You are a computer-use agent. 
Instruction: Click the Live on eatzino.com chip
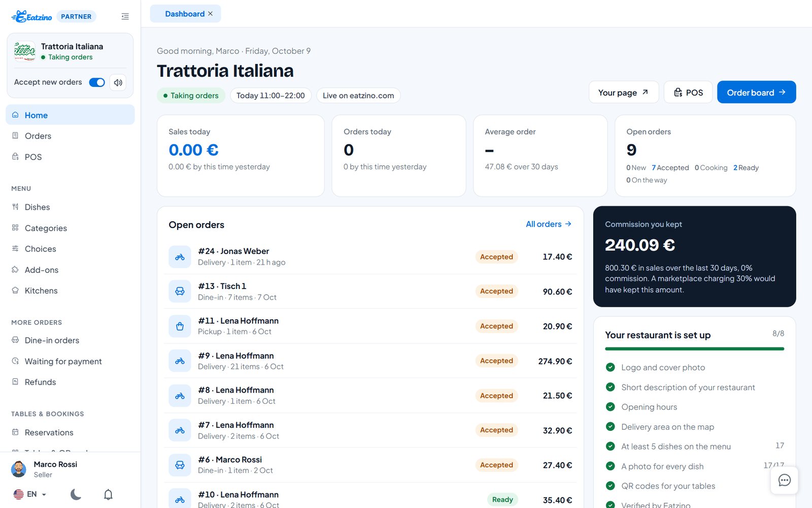coord(358,96)
